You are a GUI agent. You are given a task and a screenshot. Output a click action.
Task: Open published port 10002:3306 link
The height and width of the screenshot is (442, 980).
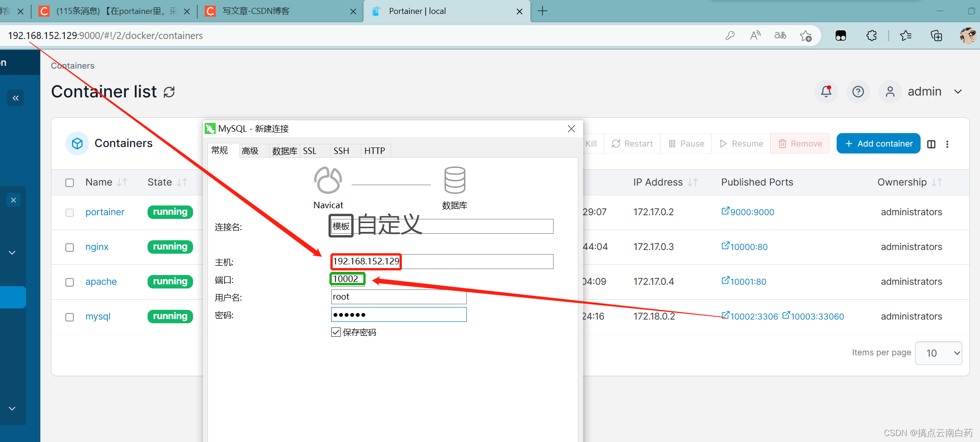[750, 316]
